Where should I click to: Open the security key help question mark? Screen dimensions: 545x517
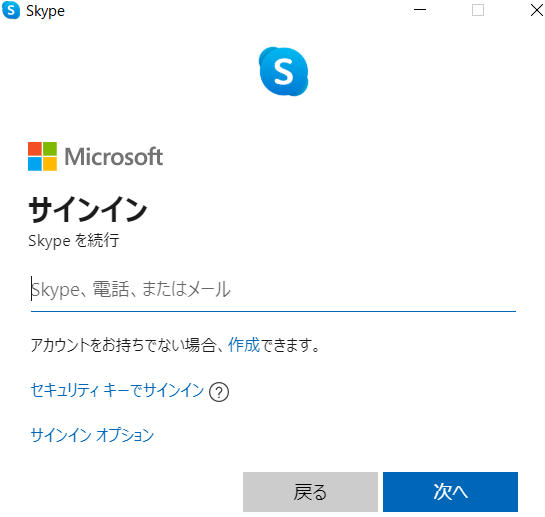[219, 392]
